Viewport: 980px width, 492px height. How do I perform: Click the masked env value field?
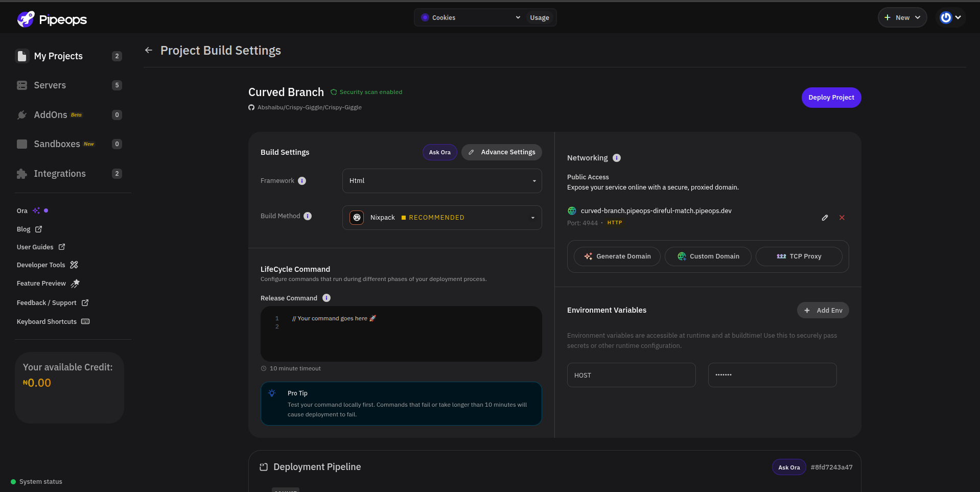pyautogui.click(x=773, y=375)
